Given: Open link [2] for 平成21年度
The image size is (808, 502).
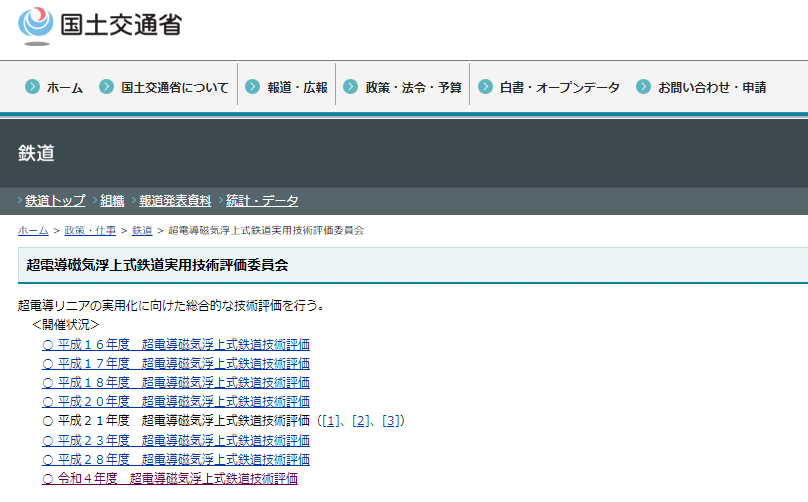Looking at the screenshot, I should click(361, 421).
